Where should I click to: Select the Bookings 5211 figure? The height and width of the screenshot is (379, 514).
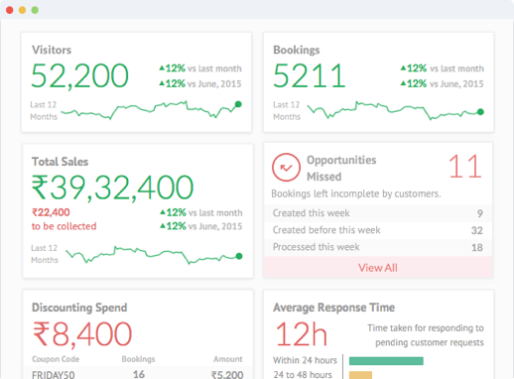coord(309,76)
